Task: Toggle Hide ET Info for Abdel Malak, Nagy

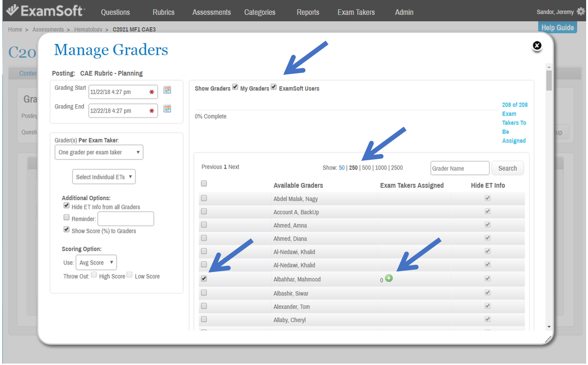Action: click(488, 198)
